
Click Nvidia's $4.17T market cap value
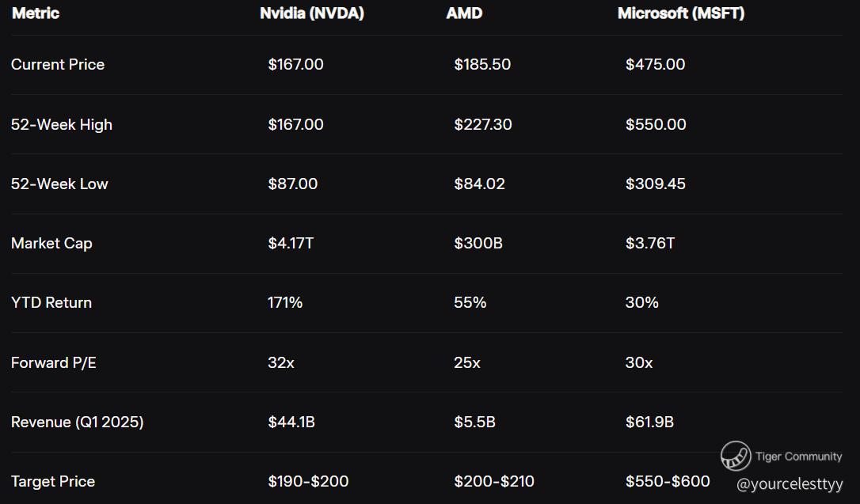coord(291,244)
